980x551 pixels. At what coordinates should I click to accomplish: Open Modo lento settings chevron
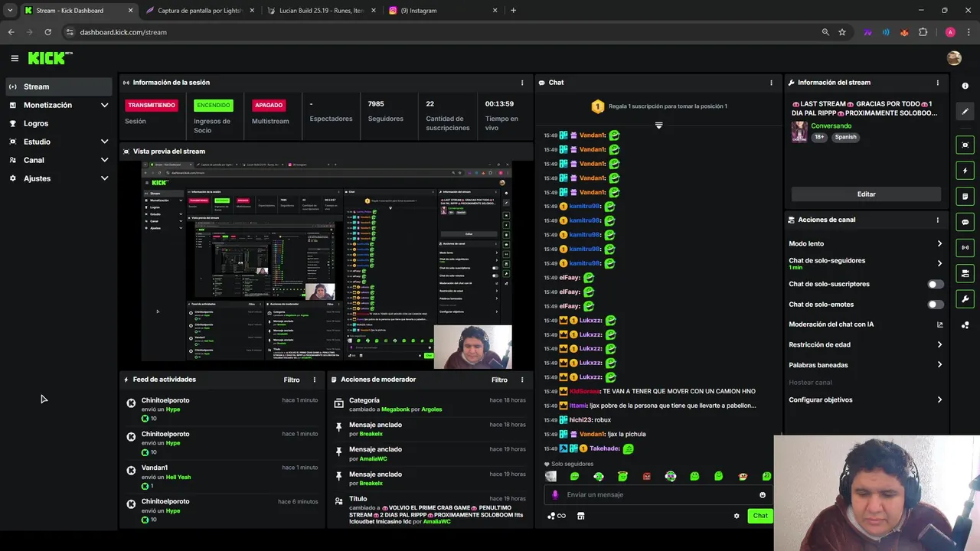pos(939,243)
